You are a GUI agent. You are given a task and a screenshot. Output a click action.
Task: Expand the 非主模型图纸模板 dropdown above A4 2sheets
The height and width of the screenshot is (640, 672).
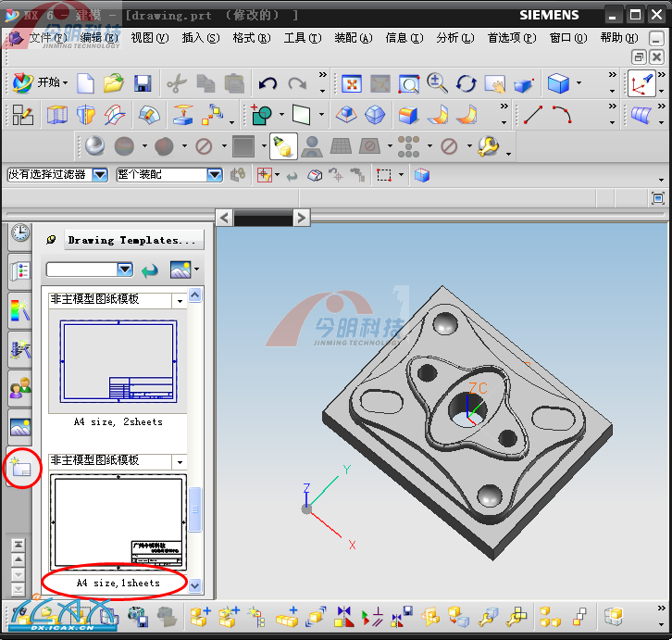tap(178, 300)
